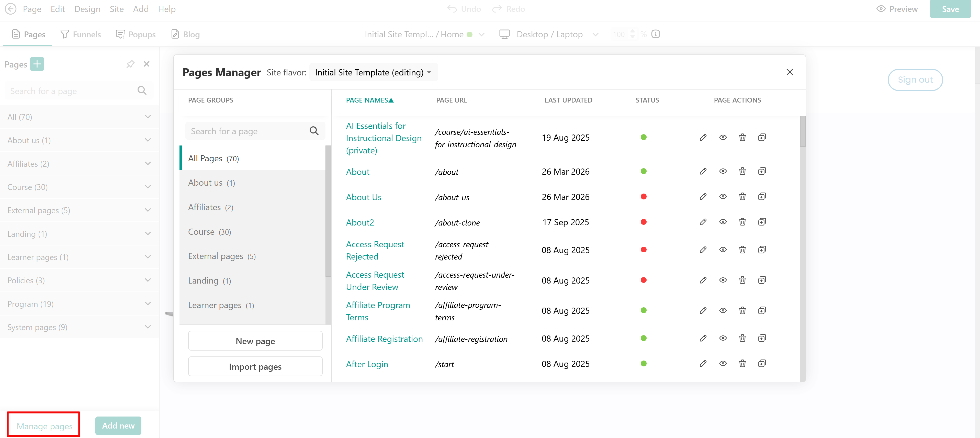The image size is (980, 438).
Task: Click the pin icon in Pages panel
Action: [130, 64]
